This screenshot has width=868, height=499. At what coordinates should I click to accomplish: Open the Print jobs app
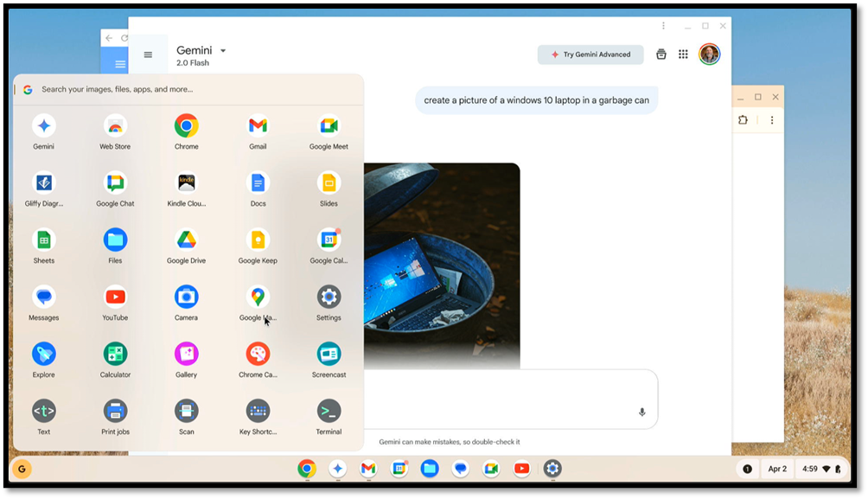pyautogui.click(x=115, y=411)
